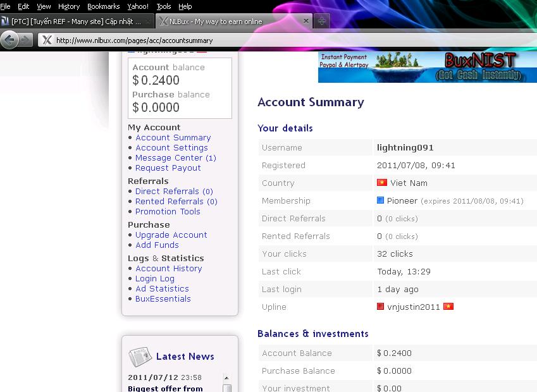The height and width of the screenshot is (392, 537).
Task: Click the Account Balance $0.2400 table value
Action: point(394,353)
